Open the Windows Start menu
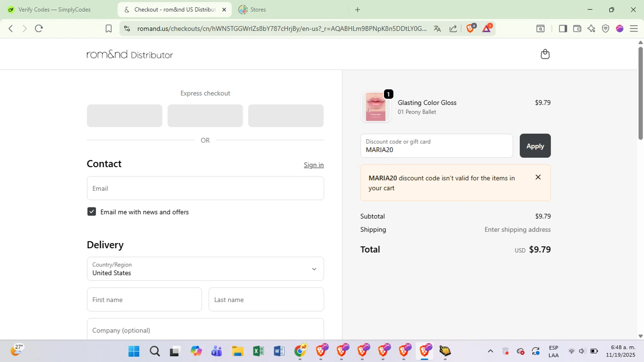644x362 pixels. [134, 351]
